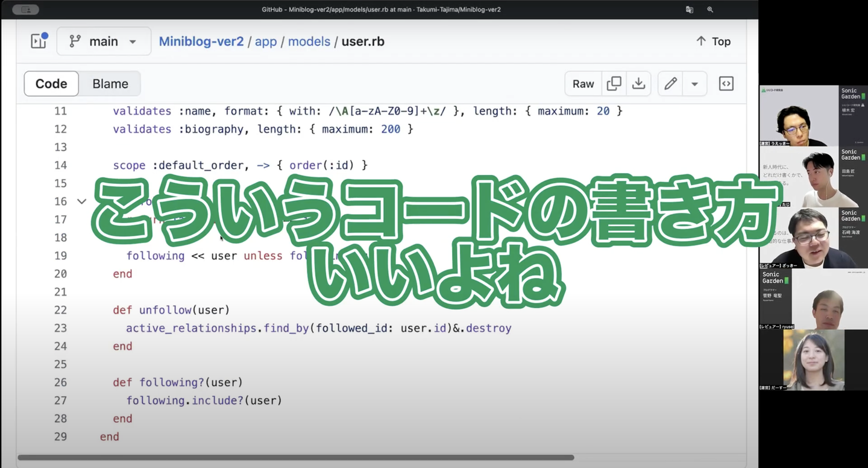The width and height of the screenshot is (868, 468).
Task: Copy raw file contents icon
Action: click(x=614, y=84)
